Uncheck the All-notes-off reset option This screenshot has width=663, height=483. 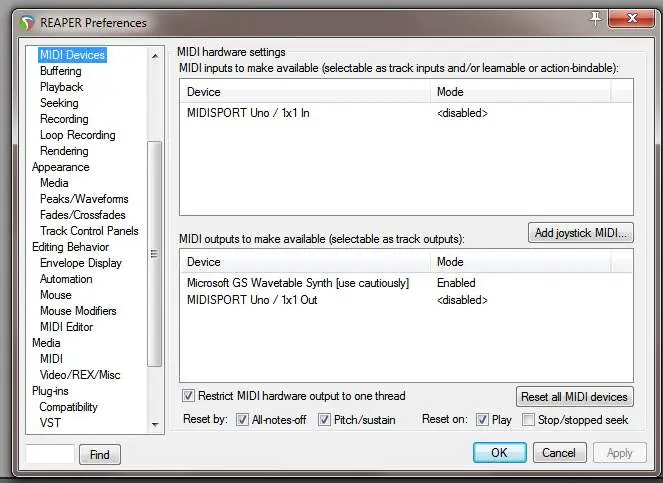(242, 420)
